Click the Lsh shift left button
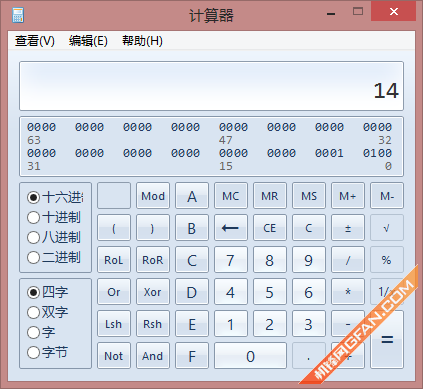423x389 pixels. point(114,324)
